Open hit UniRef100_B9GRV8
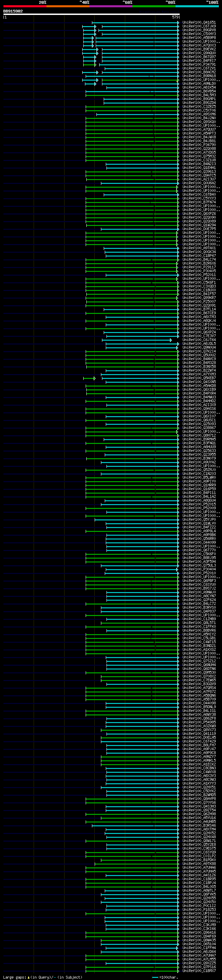This screenshot has height=980, width=222. [199, 30]
